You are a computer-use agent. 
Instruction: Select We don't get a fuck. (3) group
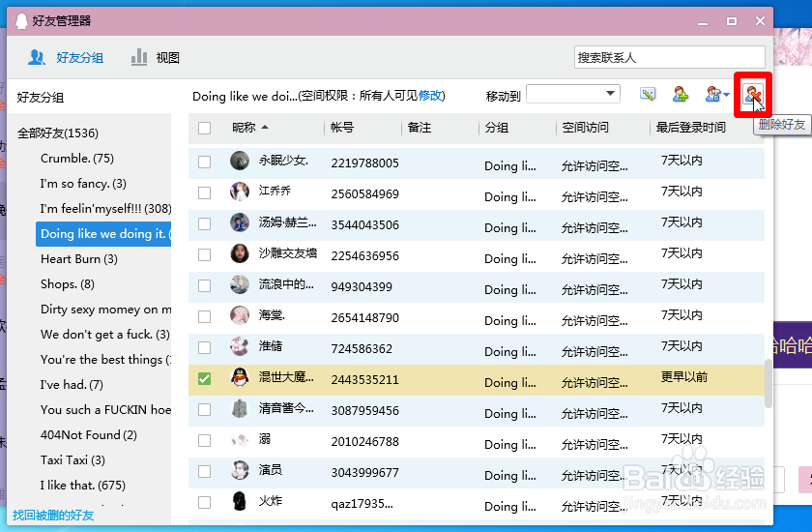[x=105, y=335]
